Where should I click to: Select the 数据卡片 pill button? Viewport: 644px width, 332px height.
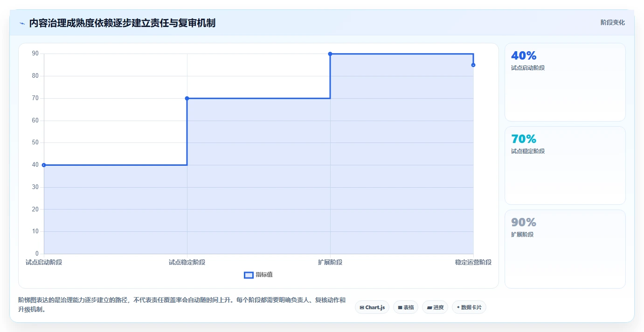469,307
